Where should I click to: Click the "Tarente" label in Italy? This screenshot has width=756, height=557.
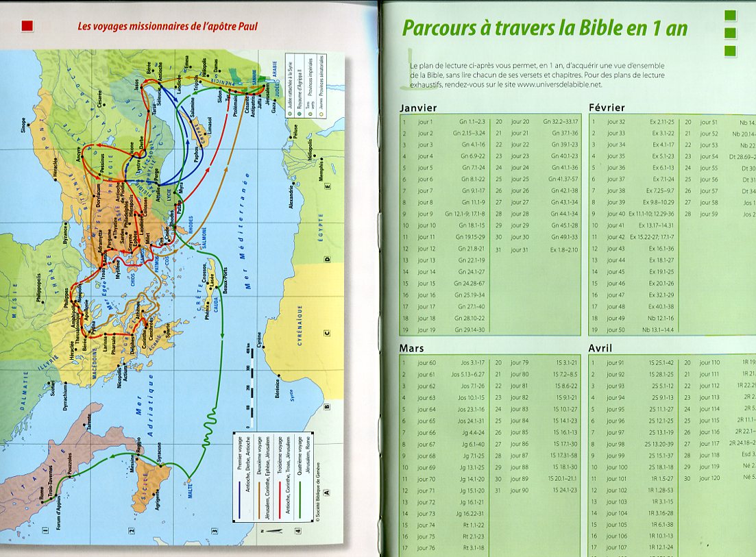click(x=88, y=422)
